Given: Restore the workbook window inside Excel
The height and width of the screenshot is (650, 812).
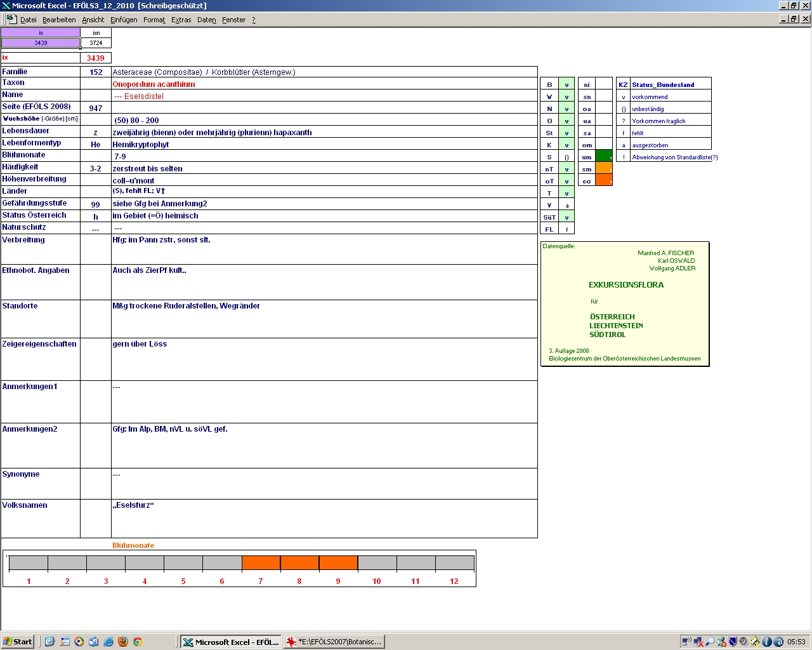Looking at the screenshot, I should (x=794, y=19).
